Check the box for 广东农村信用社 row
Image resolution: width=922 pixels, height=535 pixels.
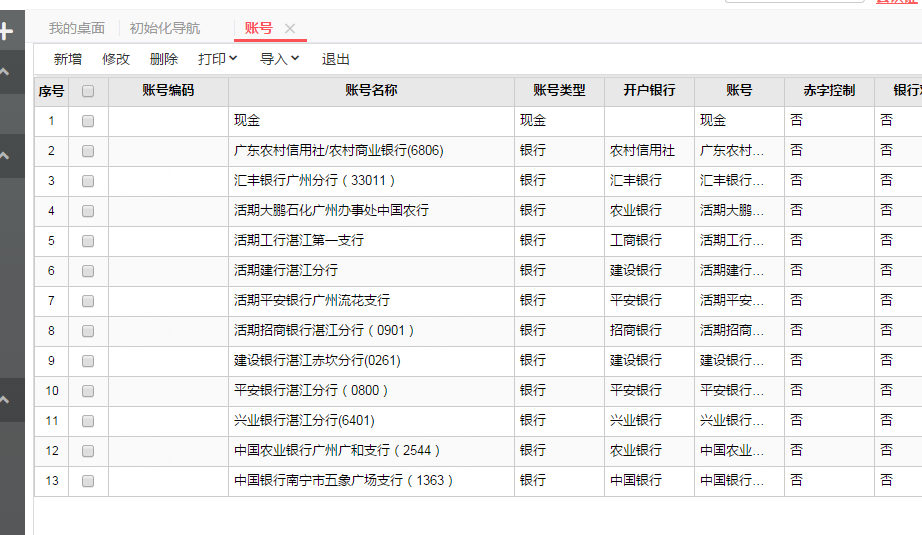point(88,151)
